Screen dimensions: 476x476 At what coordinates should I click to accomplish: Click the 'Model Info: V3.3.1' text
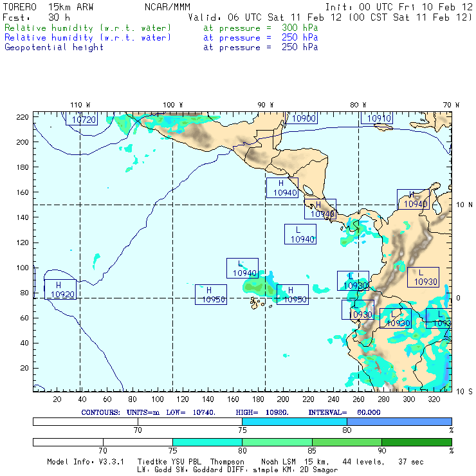[86, 462]
